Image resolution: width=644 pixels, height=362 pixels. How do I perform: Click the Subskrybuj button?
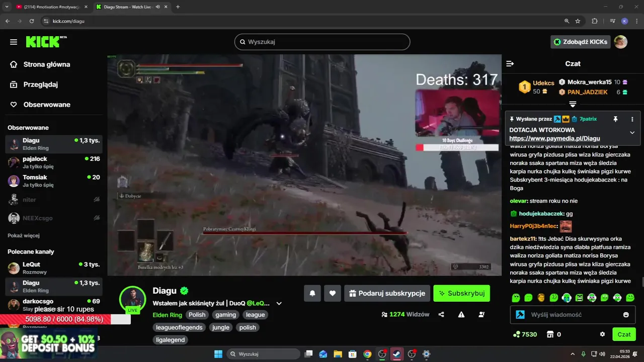461,293
